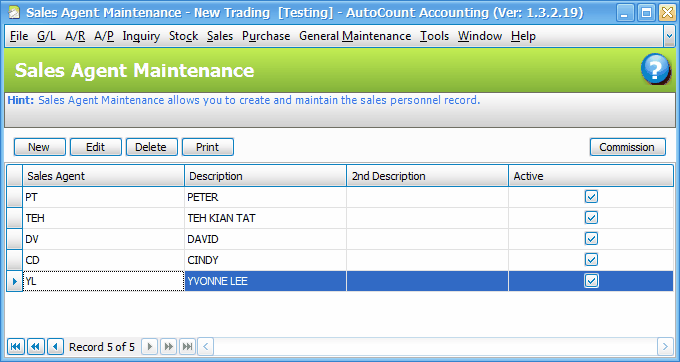Image resolution: width=680 pixels, height=362 pixels.
Task: Go to last record in navigator
Action: click(187, 347)
